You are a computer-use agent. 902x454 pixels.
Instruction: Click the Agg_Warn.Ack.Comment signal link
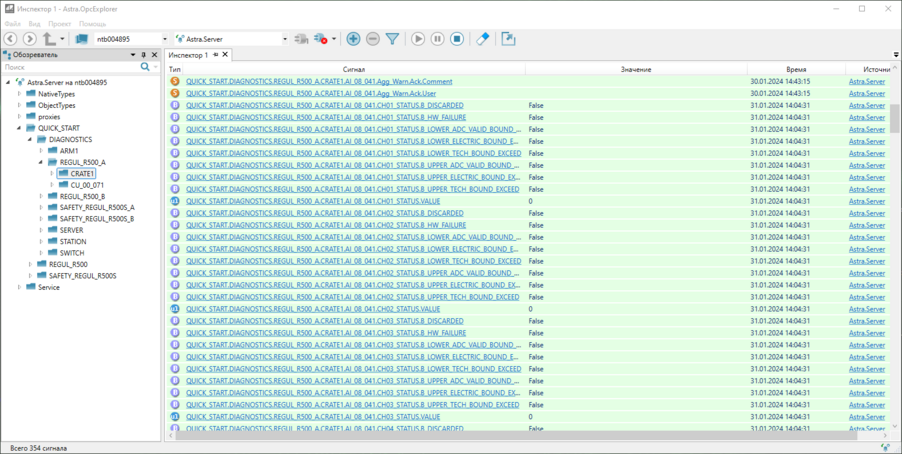coord(318,81)
